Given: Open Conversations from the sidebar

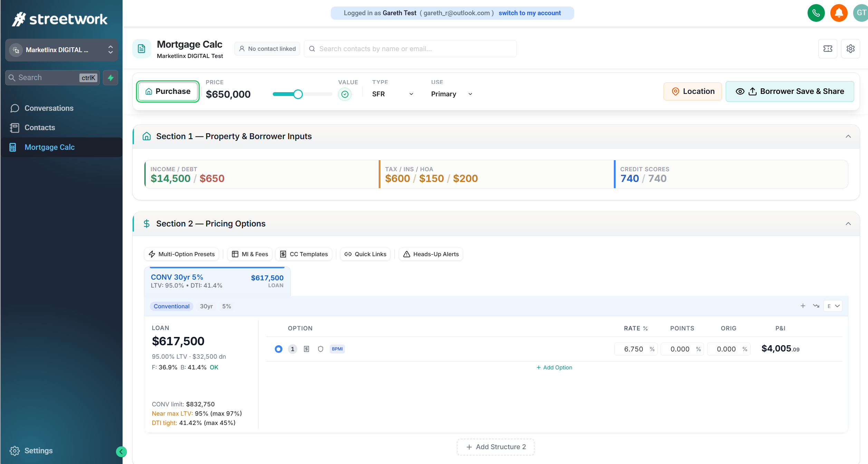Looking at the screenshot, I should click(61, 108).
